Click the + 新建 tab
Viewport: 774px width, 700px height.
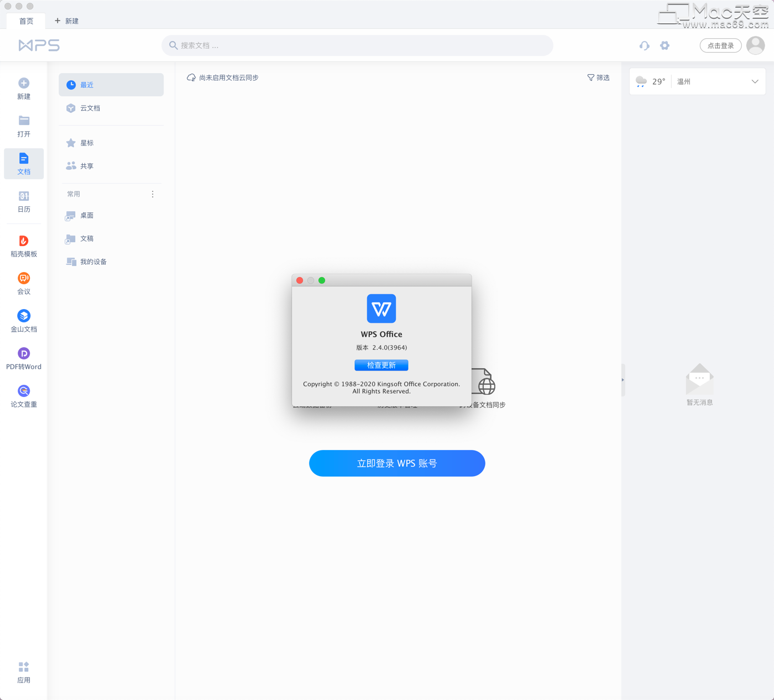tap(66, 21)
